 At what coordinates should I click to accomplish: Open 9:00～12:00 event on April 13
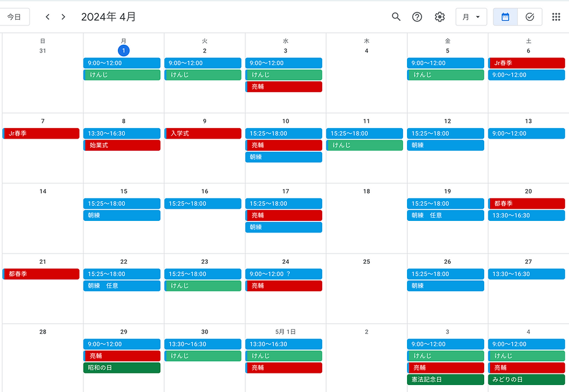pyautogui.click(x=527, y=133)
